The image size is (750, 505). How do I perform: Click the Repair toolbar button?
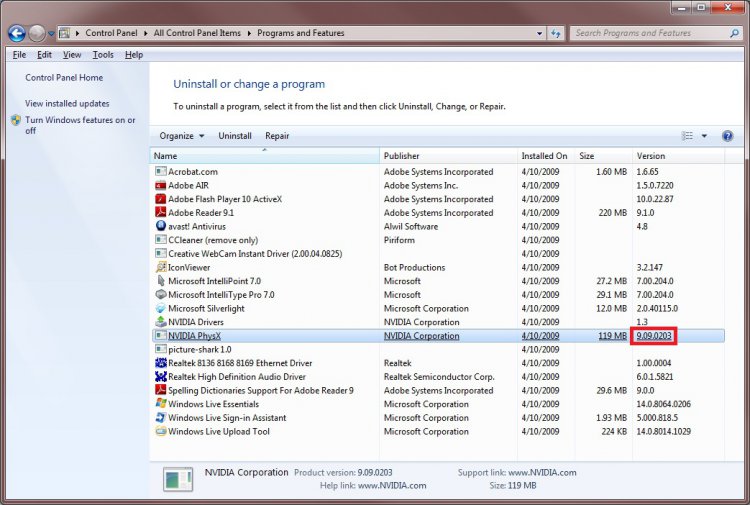[x=277, y=136]
